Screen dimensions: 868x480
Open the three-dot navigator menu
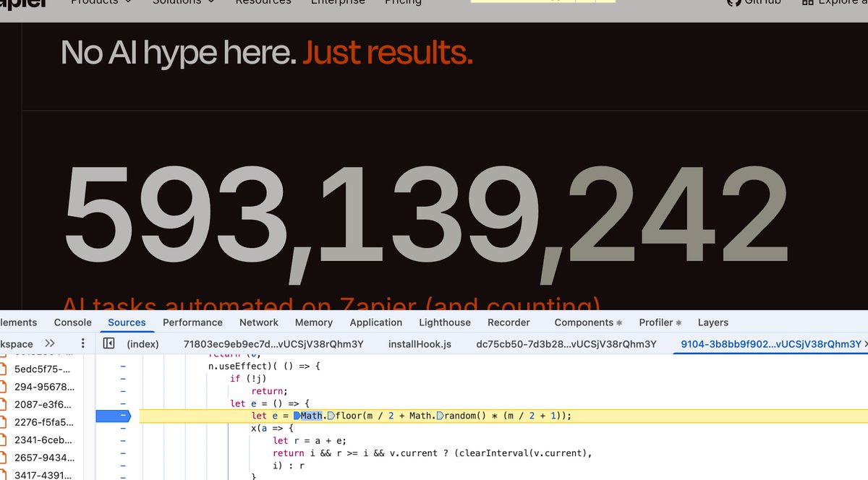(x=83, y=343)
